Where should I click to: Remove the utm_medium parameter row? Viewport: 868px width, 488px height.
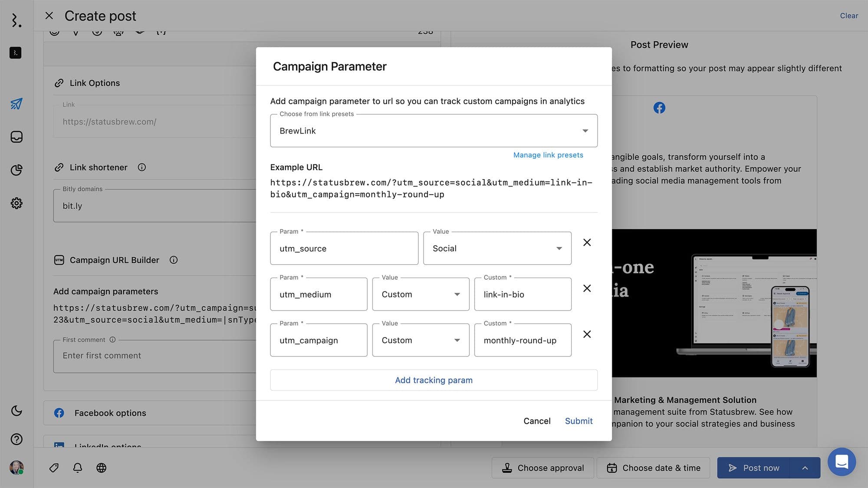[x=587, y=288]
